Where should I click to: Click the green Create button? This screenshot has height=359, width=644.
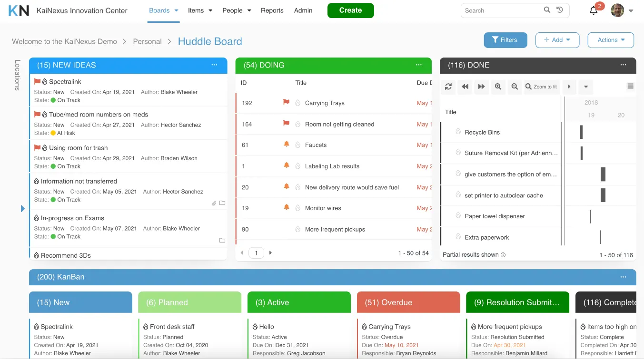(351, 10)
